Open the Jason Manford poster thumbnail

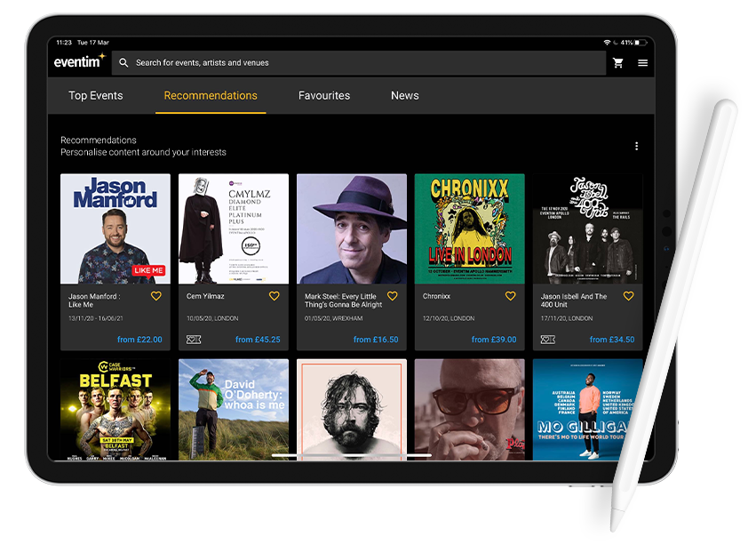click(x=115, y=228)
